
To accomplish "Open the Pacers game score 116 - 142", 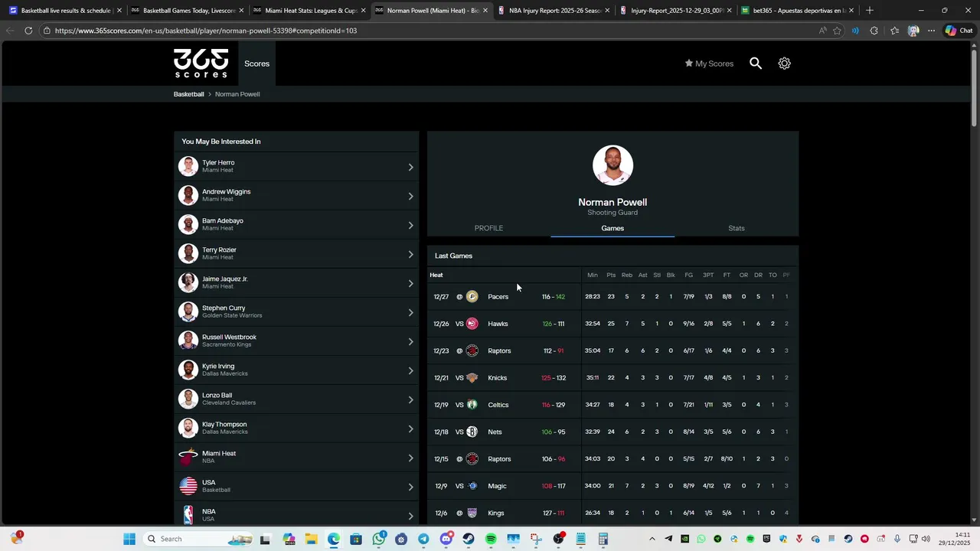I will (x=553, y=297).
